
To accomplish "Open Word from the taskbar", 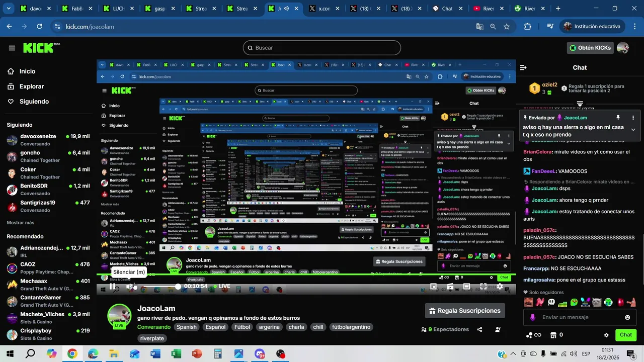I will 155,354.
